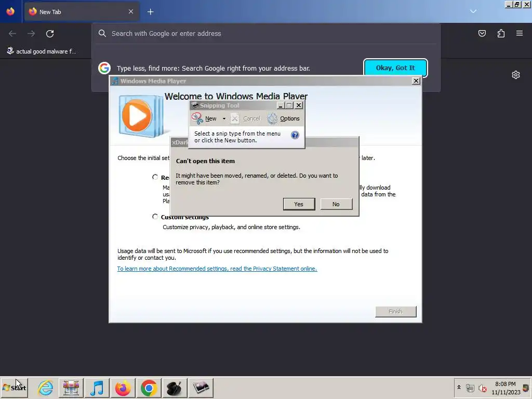
Task: Select the New Tab tab
Action: click(x=82, y=12)
